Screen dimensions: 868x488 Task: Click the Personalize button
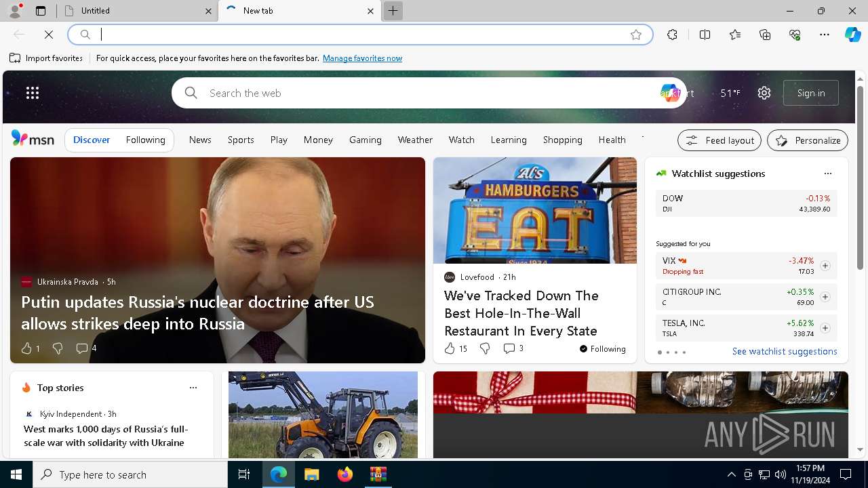(808, 140)
